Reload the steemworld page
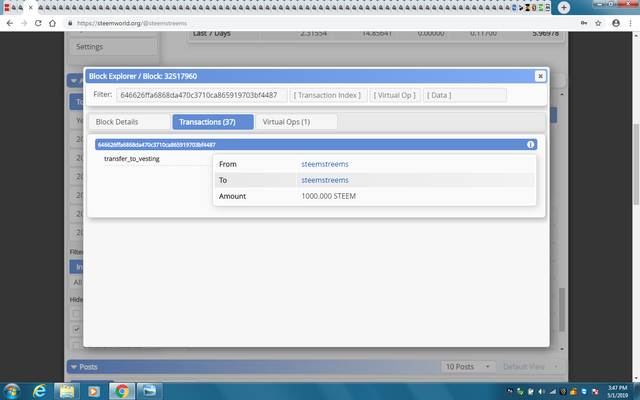This screenshot has height=400, width=640. 38,23
